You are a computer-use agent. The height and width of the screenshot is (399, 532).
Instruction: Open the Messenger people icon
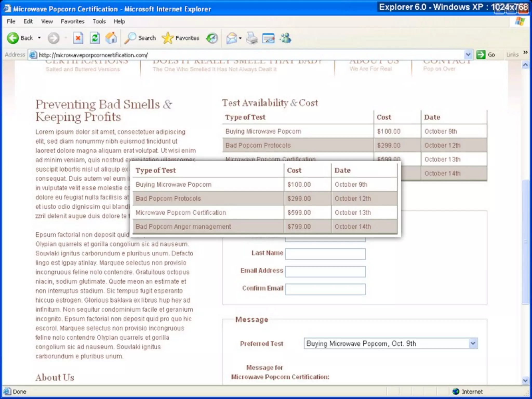(285, 38)
